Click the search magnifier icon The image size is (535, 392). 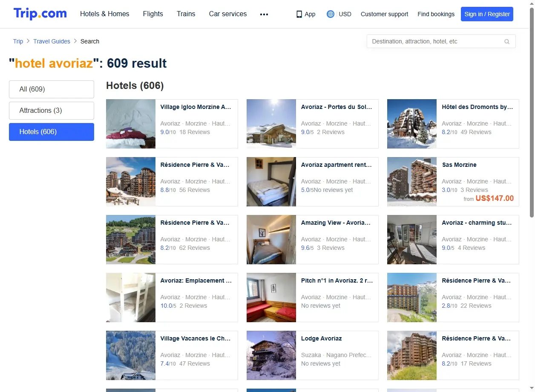[507, 42]
